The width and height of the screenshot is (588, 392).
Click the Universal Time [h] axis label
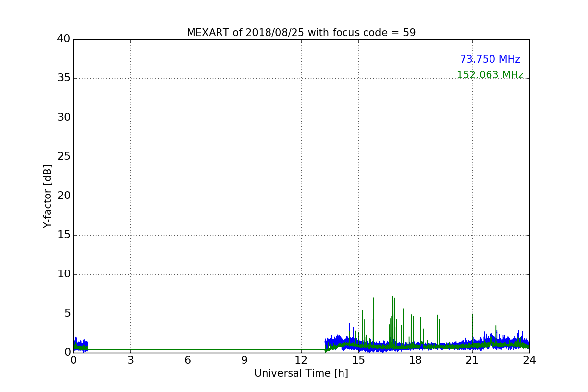click(301, 373)
